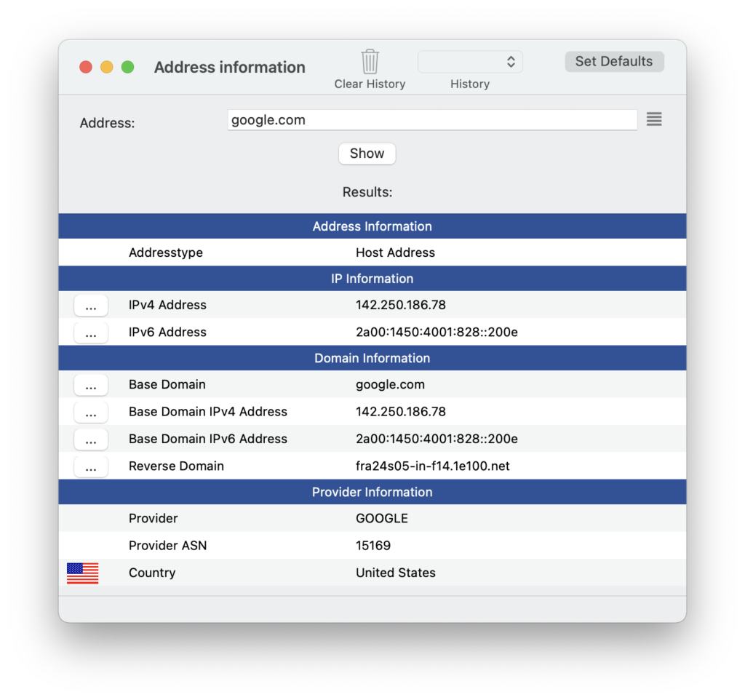Select the IPv4 Address value 142.250.186.78
This screenshot has width=745, height=700.
tap(401, 305)
